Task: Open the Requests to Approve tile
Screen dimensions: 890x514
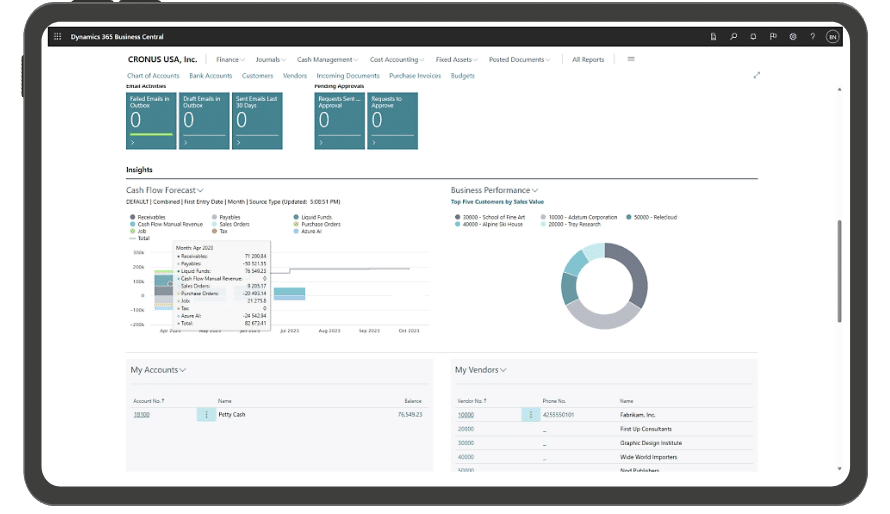Action: pos(393,121)
